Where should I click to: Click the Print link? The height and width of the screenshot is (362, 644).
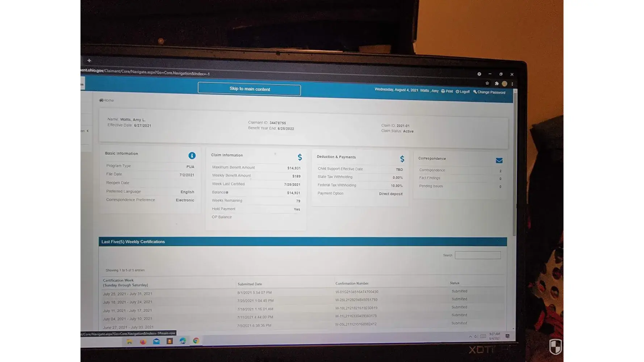coord(447,91)
